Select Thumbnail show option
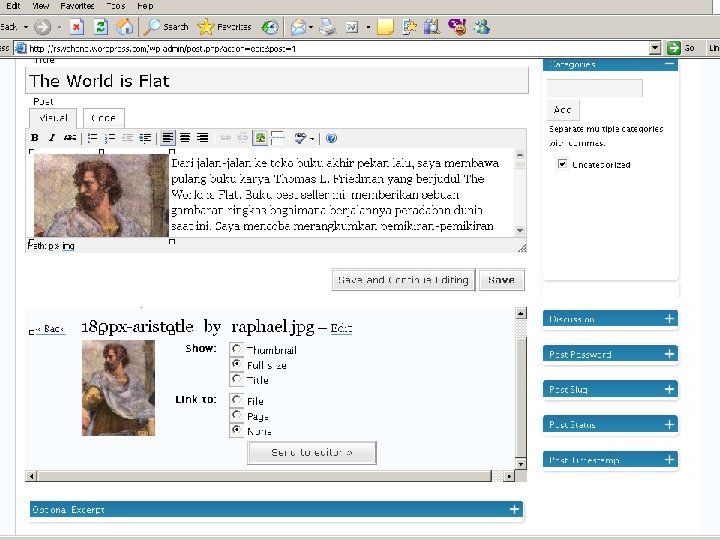Screen dimensions: 720x540 [x=236, y=349]
